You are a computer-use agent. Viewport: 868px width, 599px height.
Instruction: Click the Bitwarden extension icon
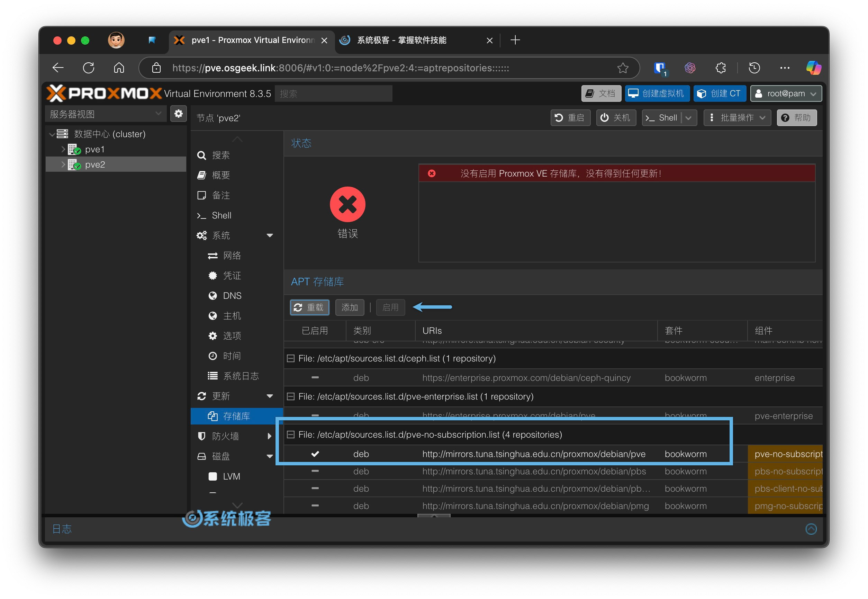tap(659, 68)
